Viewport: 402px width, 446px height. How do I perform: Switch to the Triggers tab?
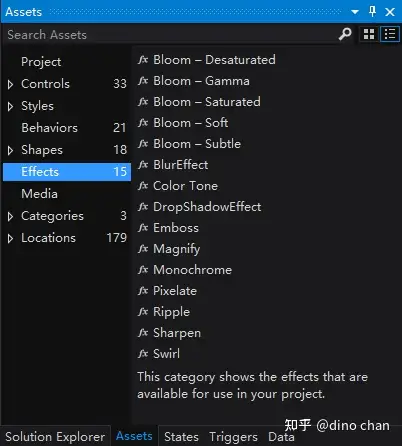[x=233, y=437]
